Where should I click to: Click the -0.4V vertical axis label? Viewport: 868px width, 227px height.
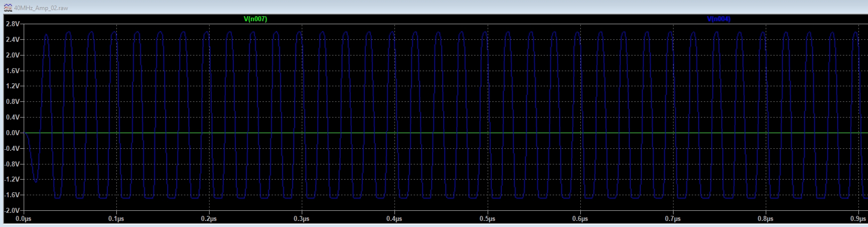12,149
